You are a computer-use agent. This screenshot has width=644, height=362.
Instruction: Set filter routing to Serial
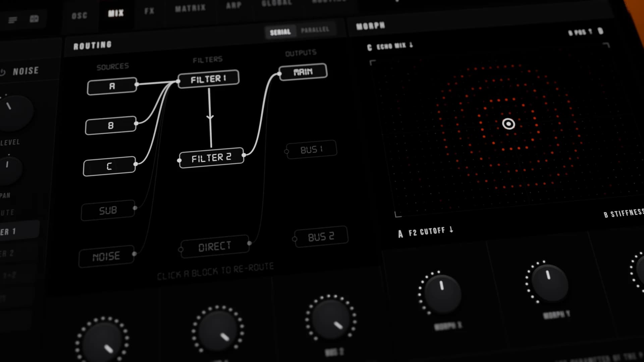(280, 32)
